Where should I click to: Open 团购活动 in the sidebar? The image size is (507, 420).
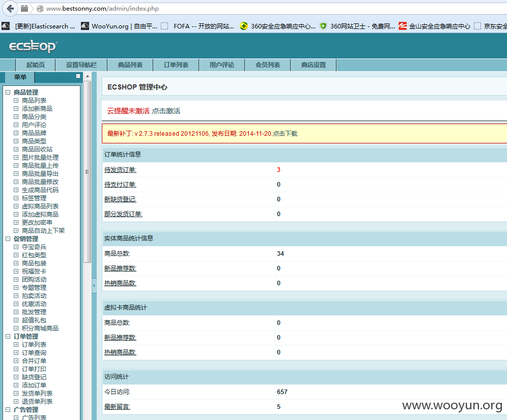pos(34,280)
